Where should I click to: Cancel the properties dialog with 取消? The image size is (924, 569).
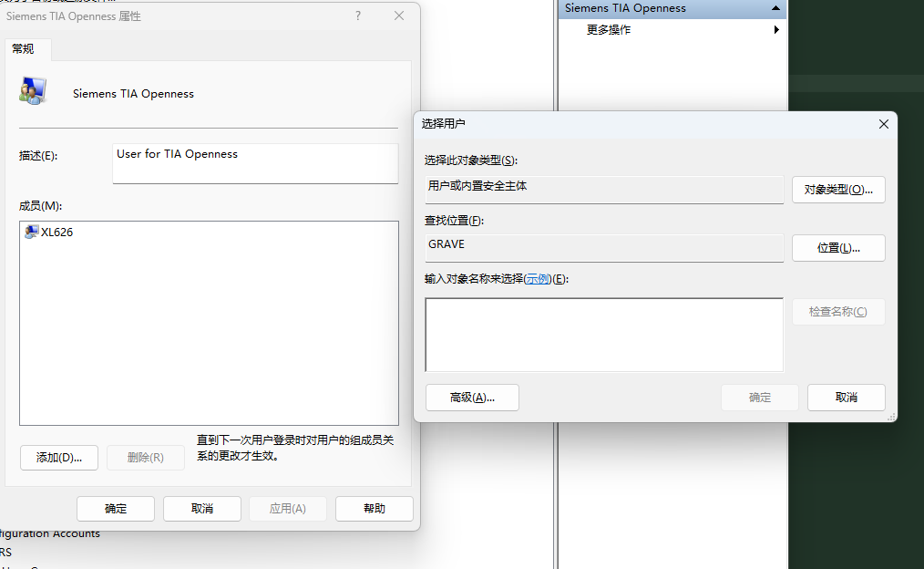tap(202, 508)
